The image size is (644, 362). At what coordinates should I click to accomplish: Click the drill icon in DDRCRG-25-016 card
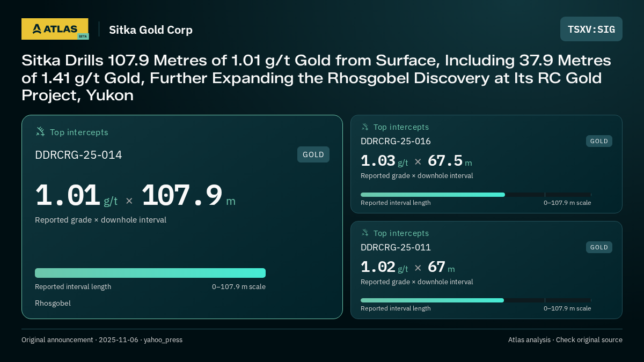(365, 127)
